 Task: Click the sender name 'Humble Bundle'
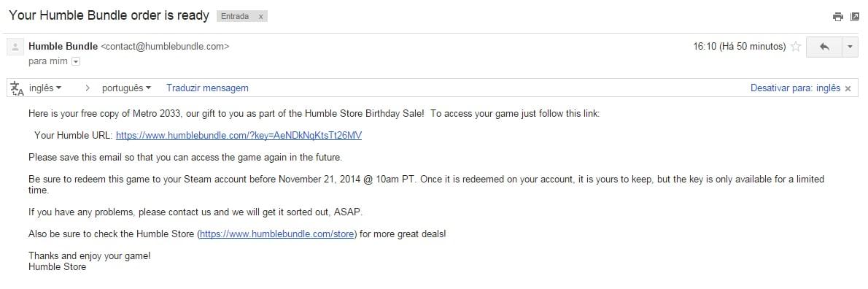point(63,47)
